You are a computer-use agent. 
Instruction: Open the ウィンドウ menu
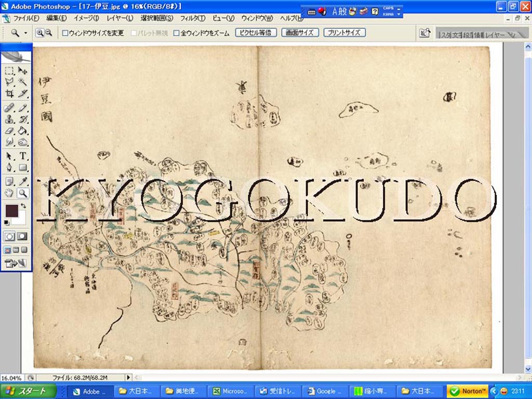tap(257, 18)
